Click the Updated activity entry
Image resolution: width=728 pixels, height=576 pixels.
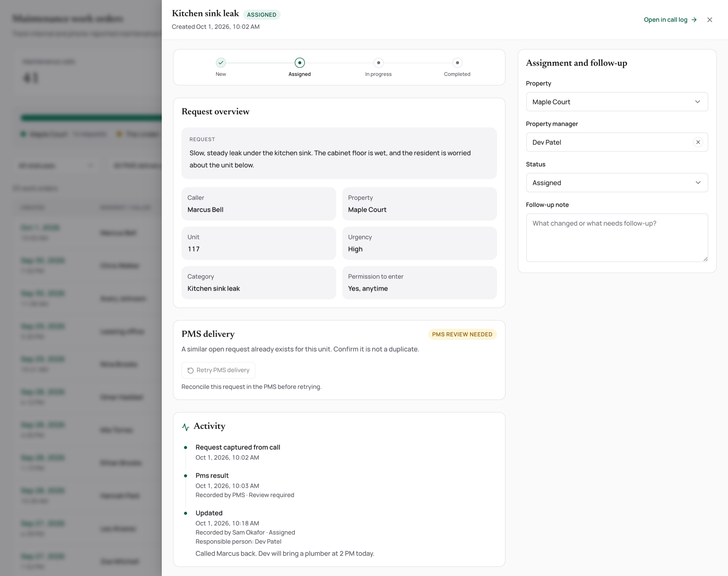point(209,513)
